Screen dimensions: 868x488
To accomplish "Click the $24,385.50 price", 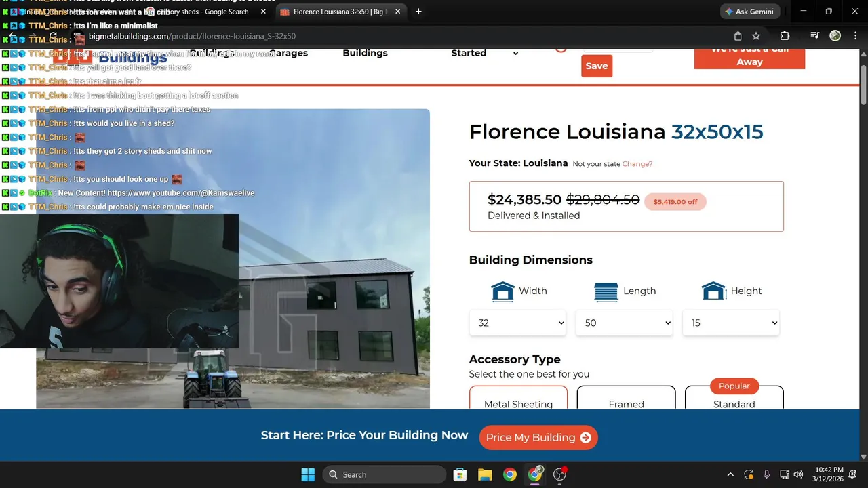I will point(524,199).
